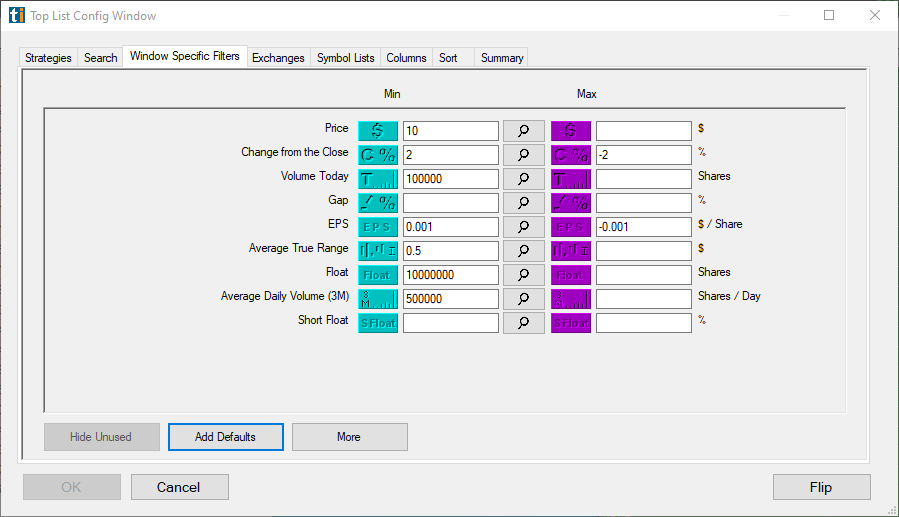The image size is (899, 517).
Task: Focus the empty Max Volume Today field
Action: point(644,179)
